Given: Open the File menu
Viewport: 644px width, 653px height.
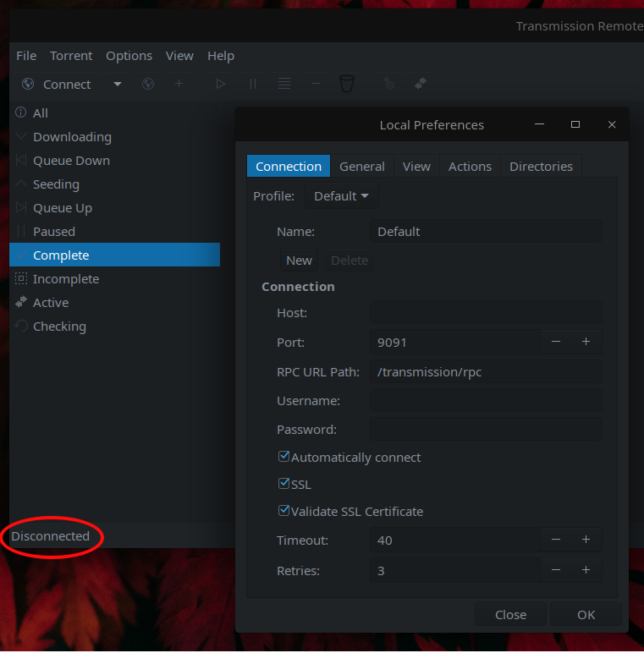Looking at the screenshot, I should pyautogui.click(x=26, y=55).
